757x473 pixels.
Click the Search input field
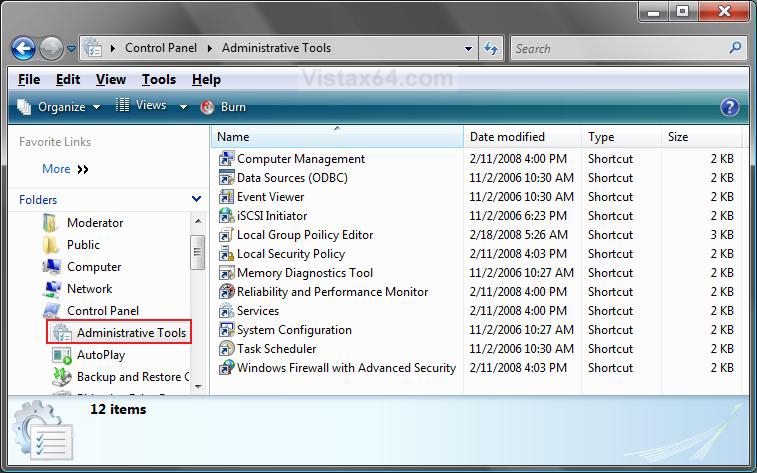[x=620, y=48]
